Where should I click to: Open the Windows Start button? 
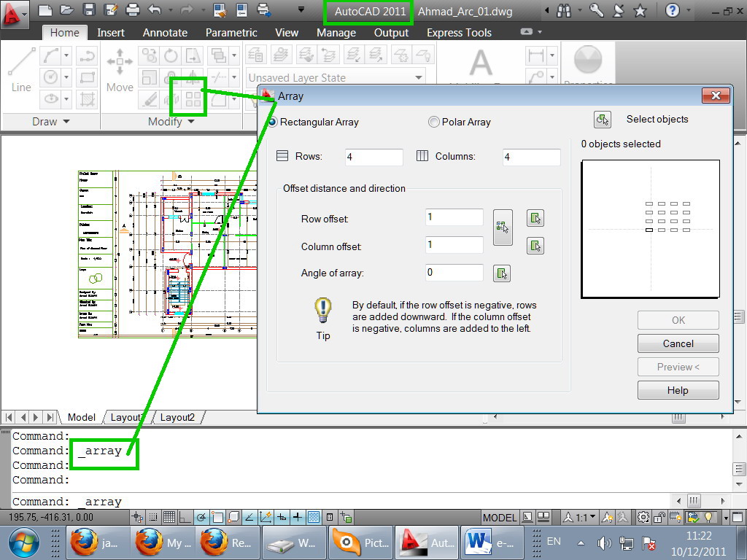(x=24, y=542)
